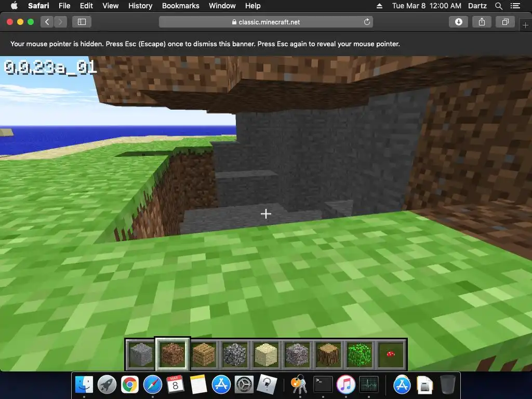Image resolution: width=532 pixels, height=399 pixels.
Task: Open the Apple menu
Action: (14, 6)
